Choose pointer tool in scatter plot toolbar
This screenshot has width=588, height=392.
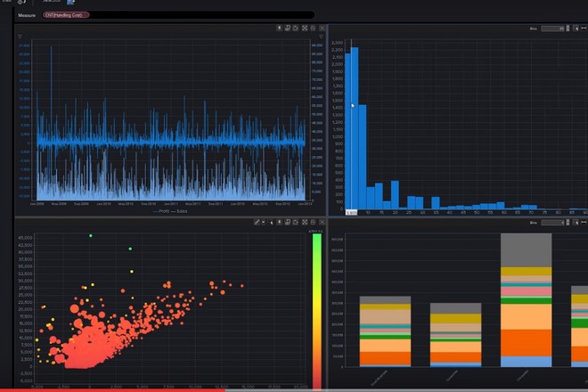pos(270,222)
